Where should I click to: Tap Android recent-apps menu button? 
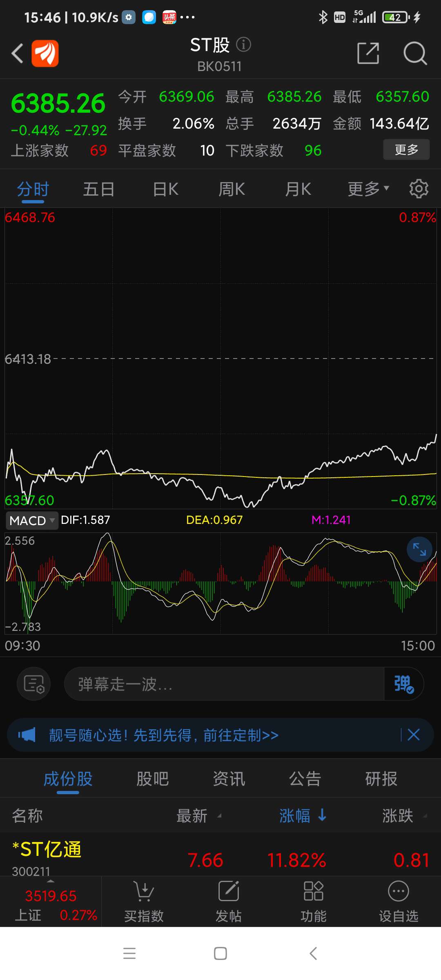coord(129,953)
